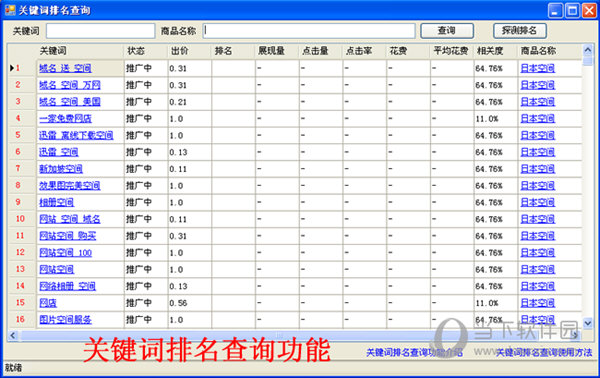Click the app icon in the title bar

pyautogui.click(x=10, y=10)
